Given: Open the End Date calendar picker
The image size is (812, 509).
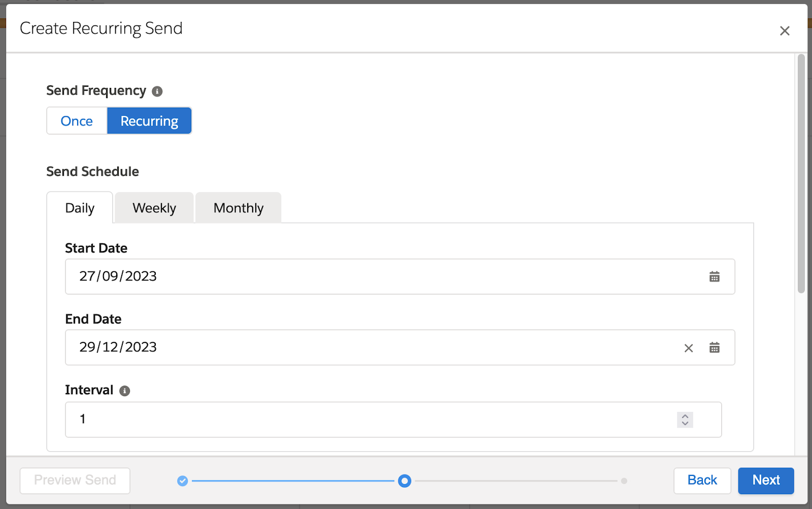Looking at the screenshot, I should point(714,348).
